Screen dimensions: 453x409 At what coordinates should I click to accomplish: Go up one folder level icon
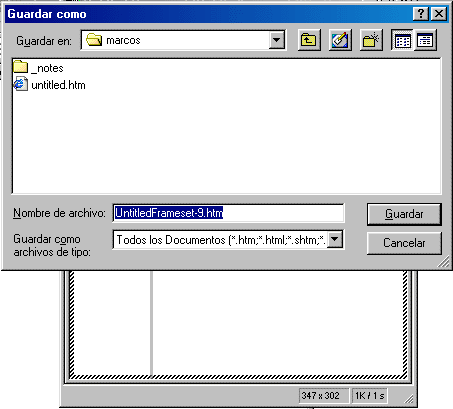309,40
